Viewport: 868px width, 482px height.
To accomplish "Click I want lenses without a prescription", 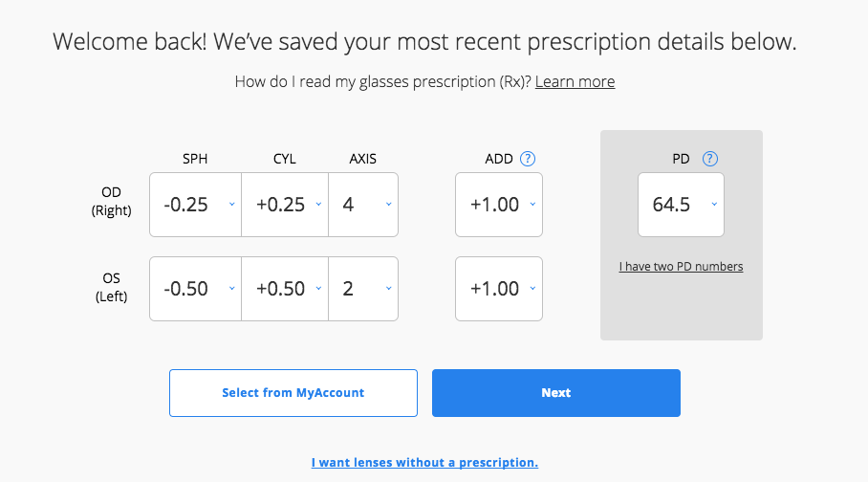I will [424, 463].
